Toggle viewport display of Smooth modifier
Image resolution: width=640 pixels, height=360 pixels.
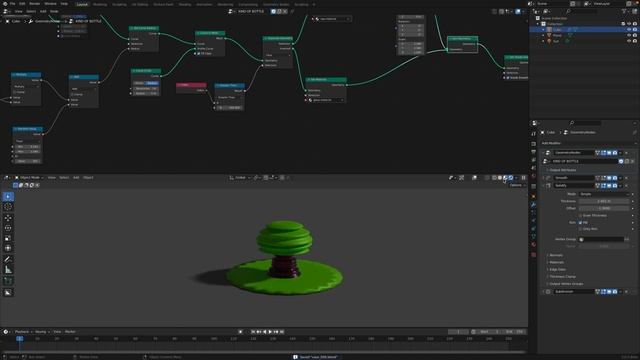609,178
